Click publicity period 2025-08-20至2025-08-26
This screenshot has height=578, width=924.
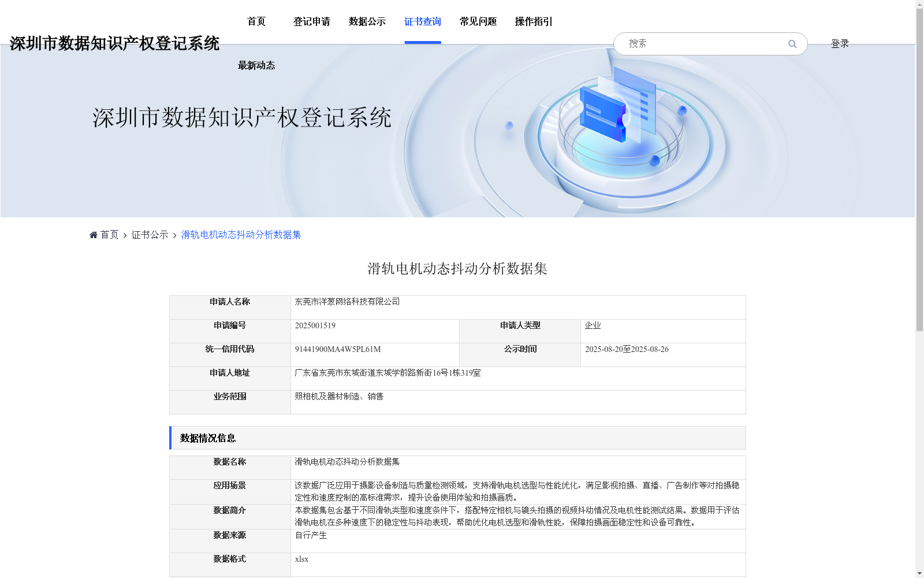point(627,349)
